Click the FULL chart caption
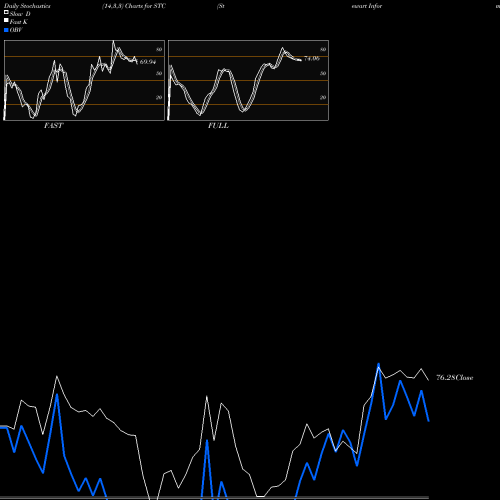Viewport: 500px width, 500px height. tap(218, 126)
